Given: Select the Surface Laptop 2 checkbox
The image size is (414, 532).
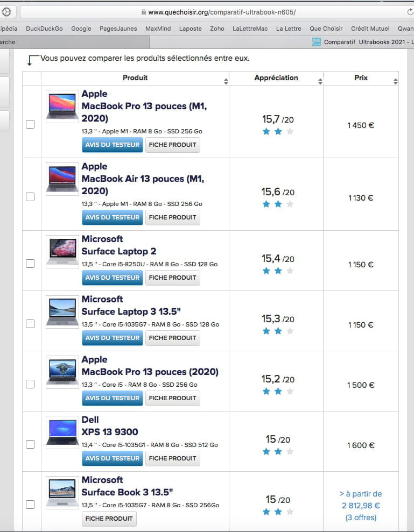Looking at the screenshot, I should (x=30, y=264).
